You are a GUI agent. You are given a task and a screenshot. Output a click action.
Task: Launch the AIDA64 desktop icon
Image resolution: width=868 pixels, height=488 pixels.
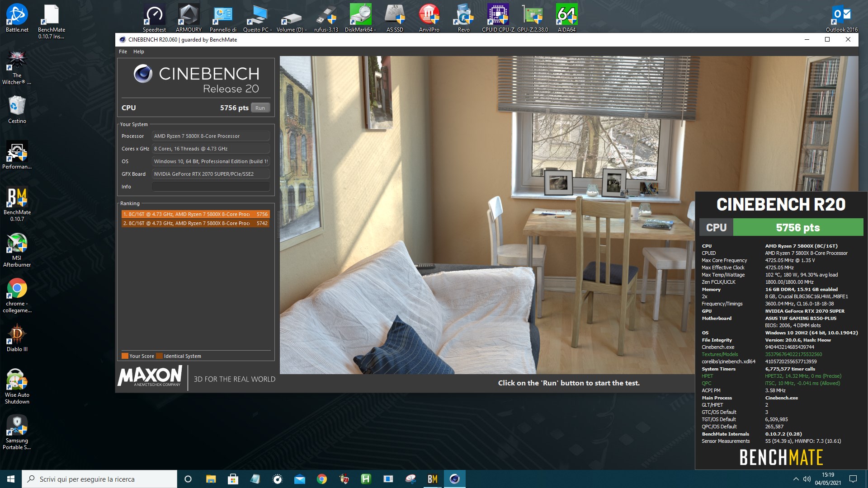pos(566,18)
